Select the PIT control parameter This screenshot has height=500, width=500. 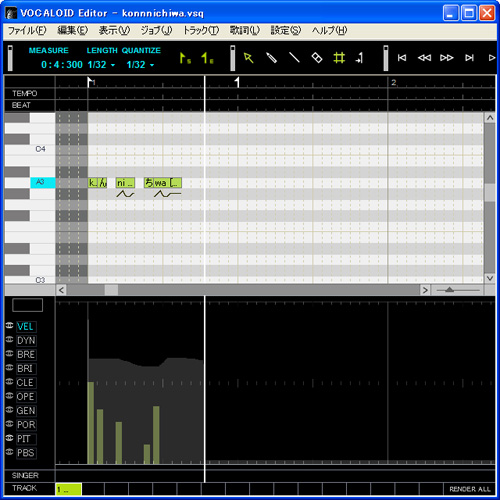[26, 439]
